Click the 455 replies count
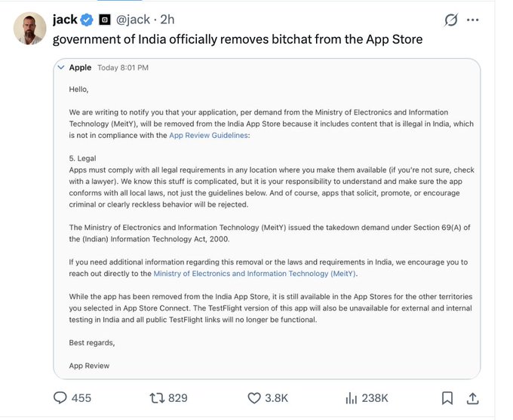This screenshot has height=420, width=513. click(81, 398)
